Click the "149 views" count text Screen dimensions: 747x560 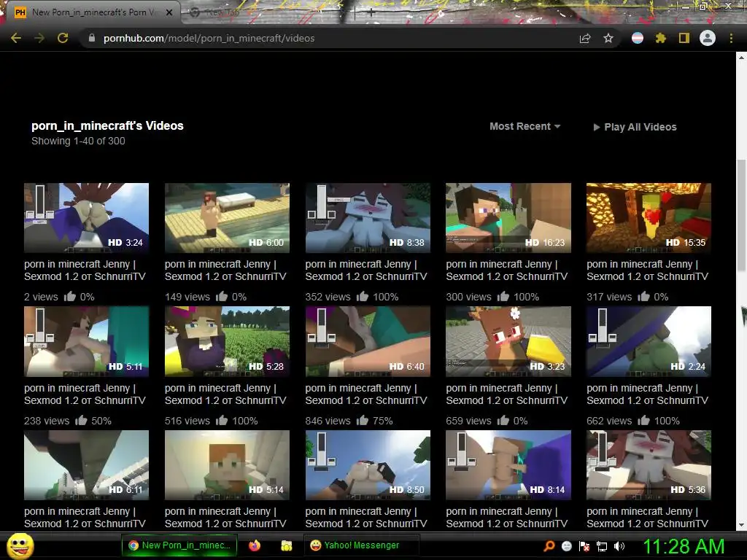pyautogui.click(x=187, y=297)
